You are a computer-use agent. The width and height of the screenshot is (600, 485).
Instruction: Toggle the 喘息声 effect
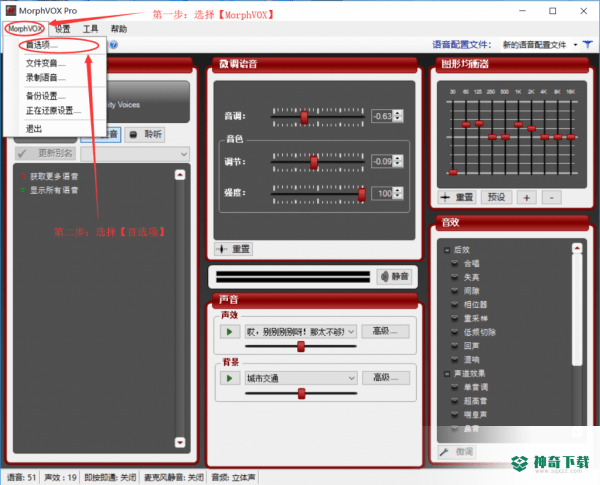click(x=455, y=415)
